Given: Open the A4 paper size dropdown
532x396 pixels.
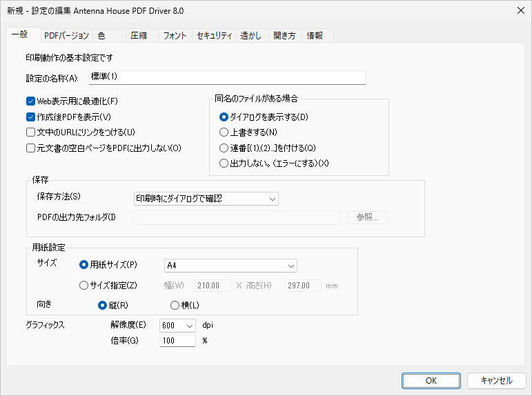Looking at the screenshot, I should click(230, 265).
